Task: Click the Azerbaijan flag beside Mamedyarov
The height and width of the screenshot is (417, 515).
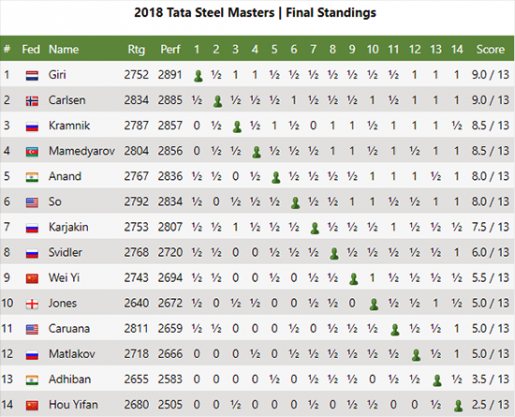Action: tap(32, 152)
